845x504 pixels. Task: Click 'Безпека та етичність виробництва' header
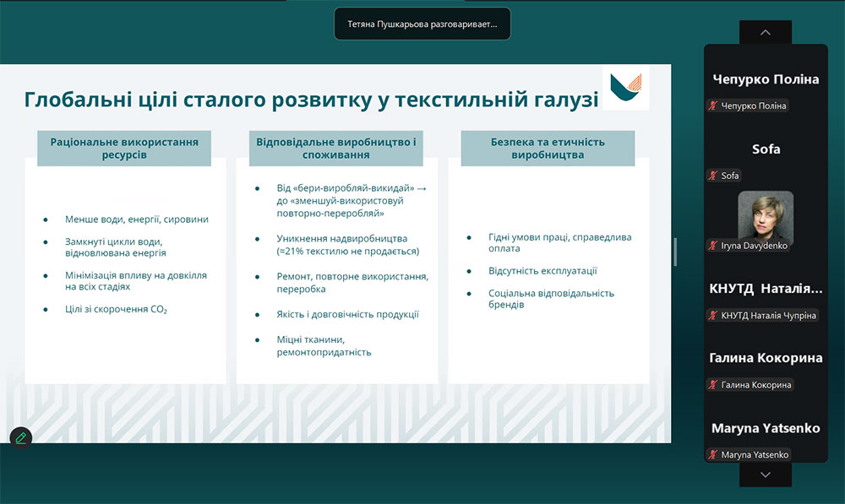(548, 149)
